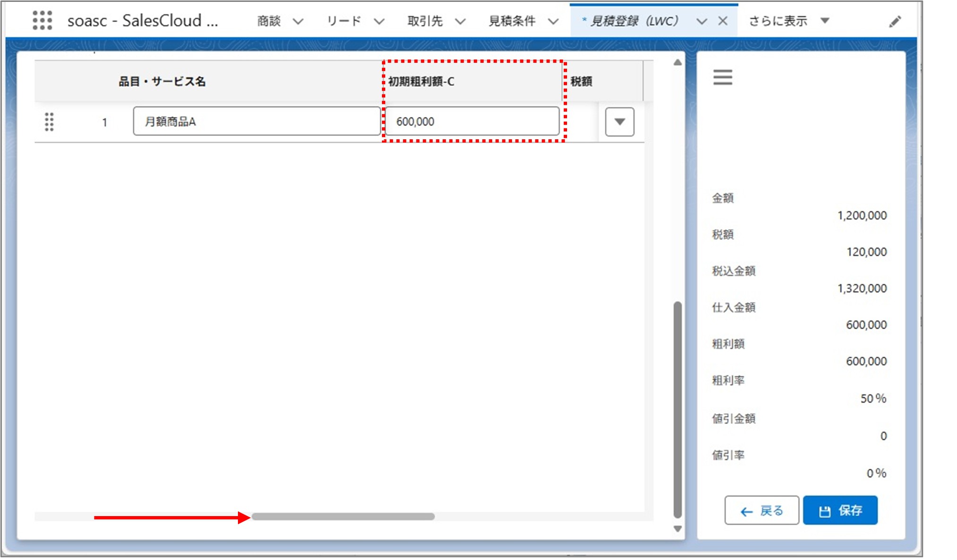Open the row actions dropdown arrow
The height and width of the screenshot is (560, 957).
[618, 122]
